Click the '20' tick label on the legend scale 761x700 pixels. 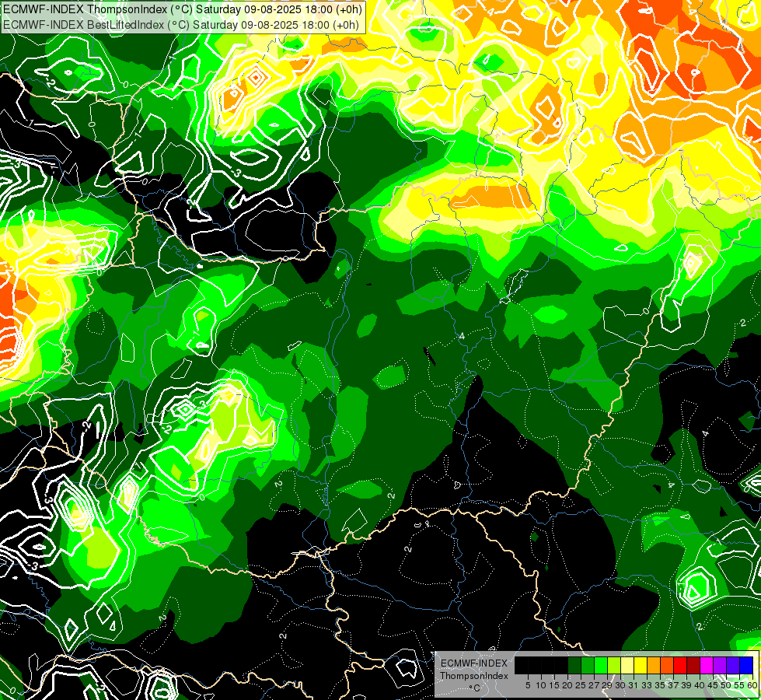567,685
